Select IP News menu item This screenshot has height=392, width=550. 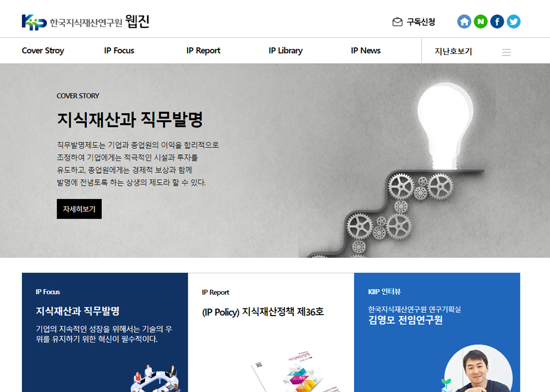pyautogui.click(x=366, y=51)
